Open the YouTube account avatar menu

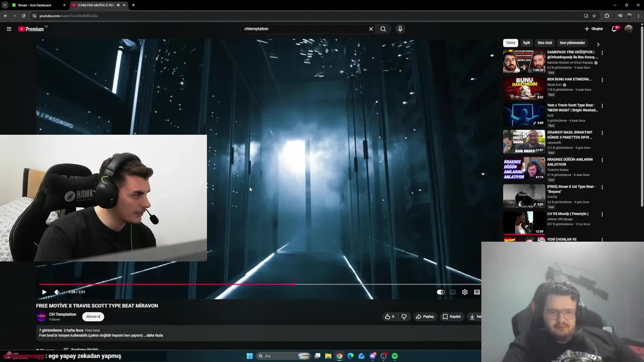tap(628, 29)
